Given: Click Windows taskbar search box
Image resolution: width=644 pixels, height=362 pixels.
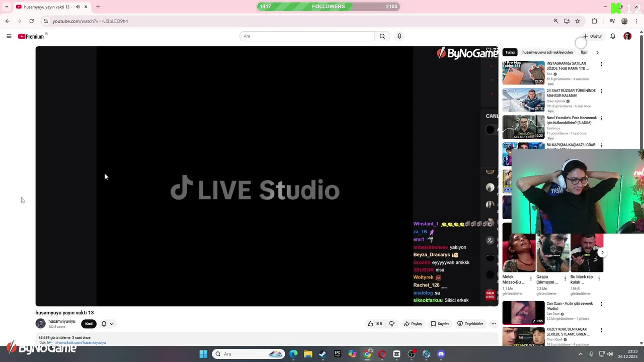Looking at the screenshot, I should [248, 354].
